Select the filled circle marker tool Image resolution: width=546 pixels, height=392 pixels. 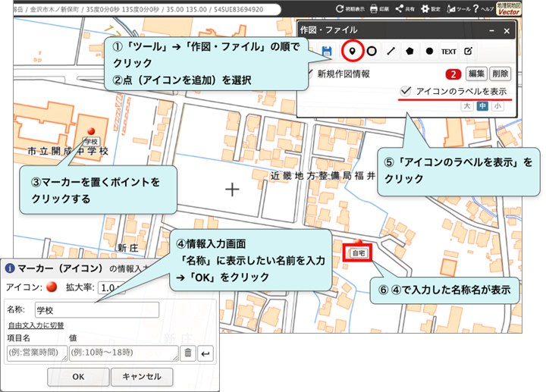pyautogui.click(x=429, y=51)
